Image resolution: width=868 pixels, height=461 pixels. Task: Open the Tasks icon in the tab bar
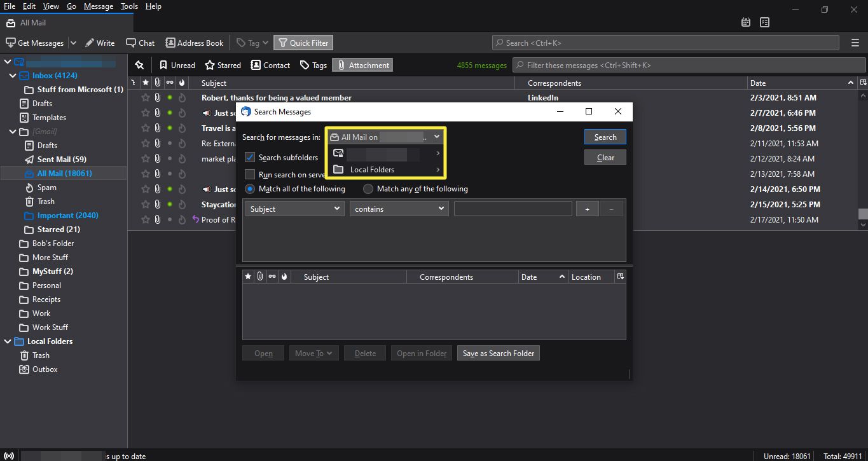click(x=764, y=22)
